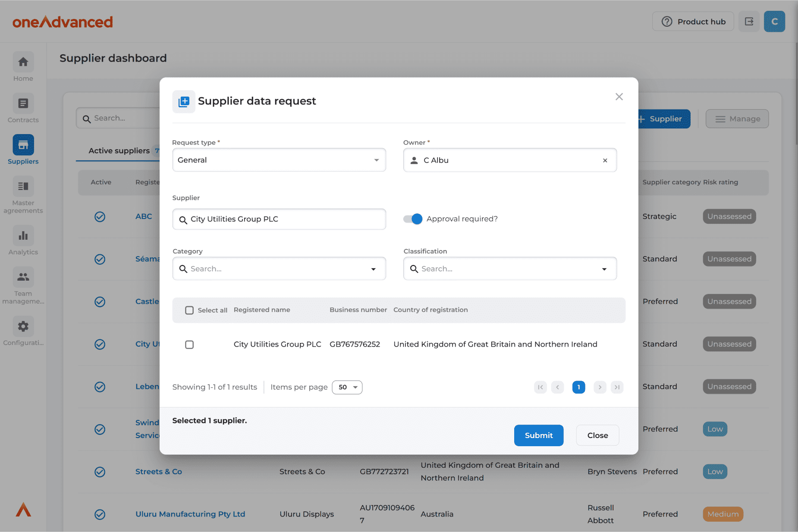
Task: Submit the supplier data request
Action: (x=538, y=435)
